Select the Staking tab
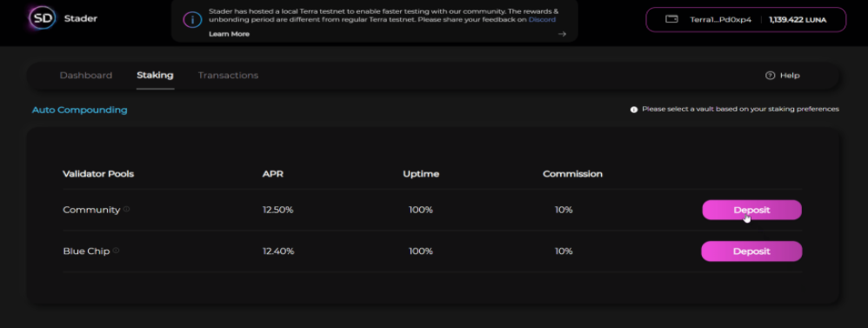The image size is (868, 328). point(155,76)
